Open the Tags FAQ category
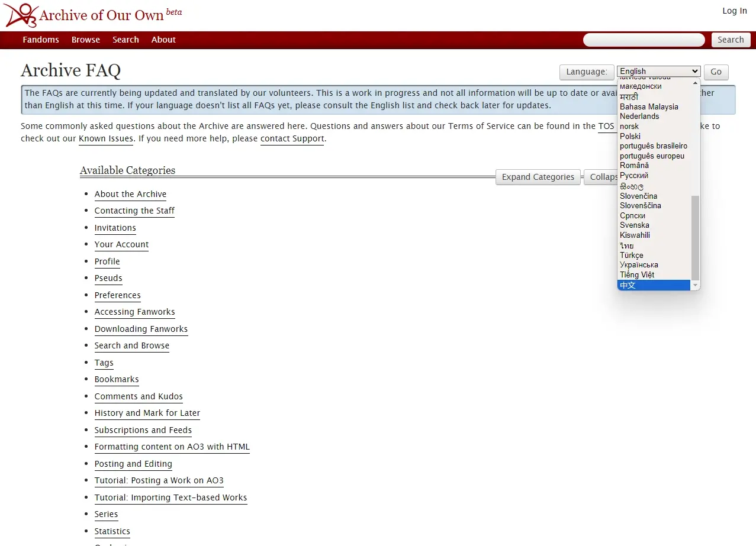Viewport: 756px width, 546px height. (x=104, y=363)
